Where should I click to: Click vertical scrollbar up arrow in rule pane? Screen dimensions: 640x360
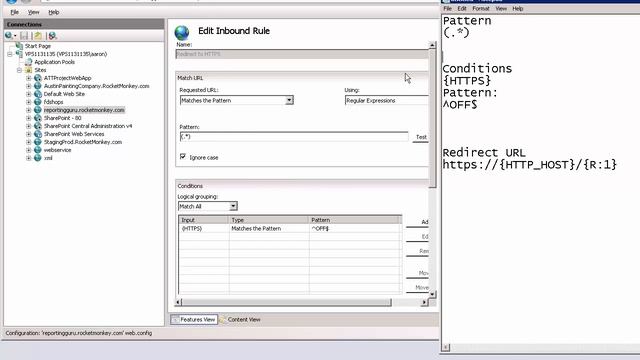(x=432, y=45)
